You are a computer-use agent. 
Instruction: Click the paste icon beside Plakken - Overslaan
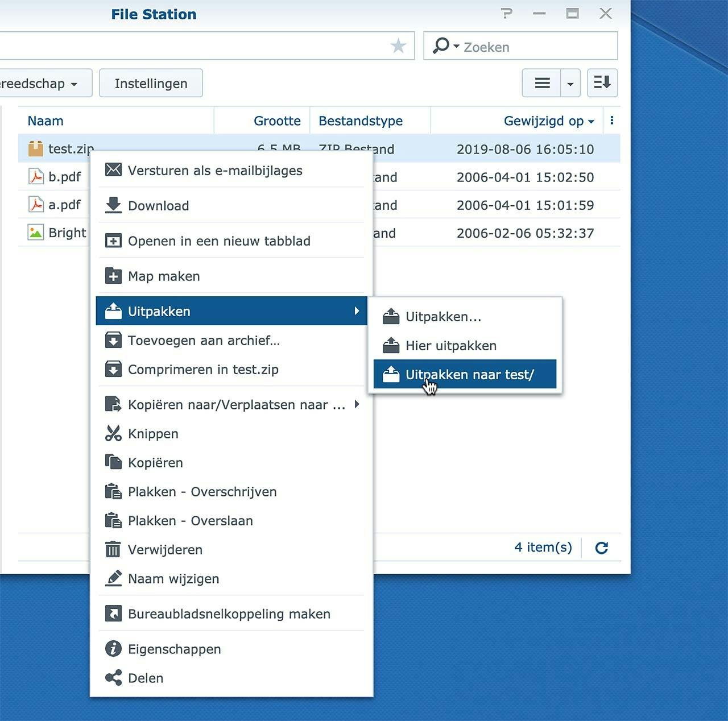pyautogui.click(x=113, y=520)
